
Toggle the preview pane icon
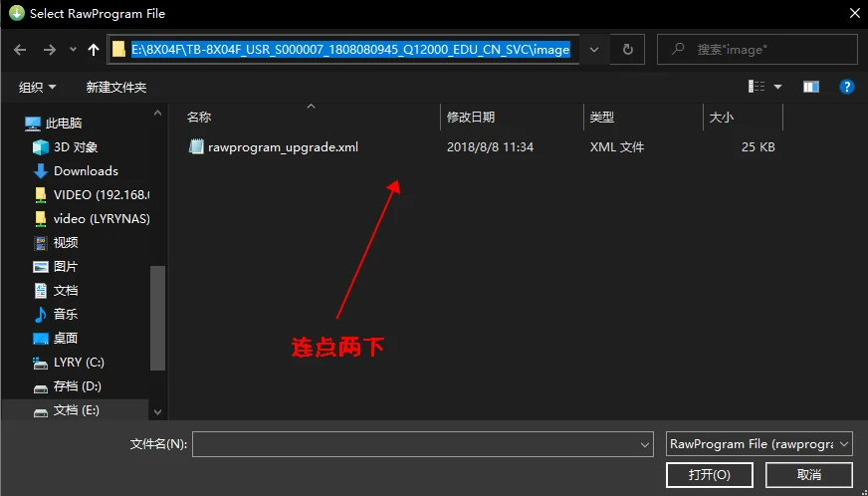(x=811, y=87)
